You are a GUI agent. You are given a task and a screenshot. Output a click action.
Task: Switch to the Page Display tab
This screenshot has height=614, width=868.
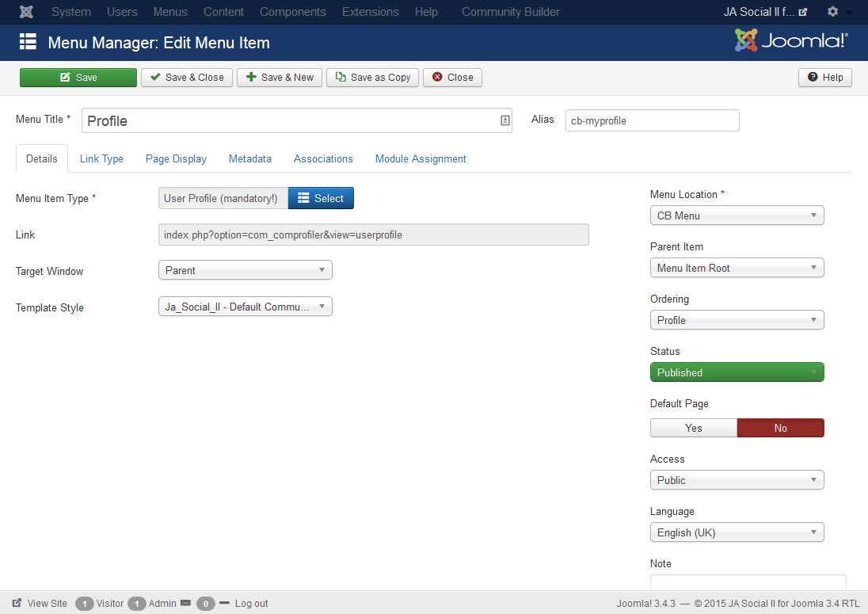[176, 159]
